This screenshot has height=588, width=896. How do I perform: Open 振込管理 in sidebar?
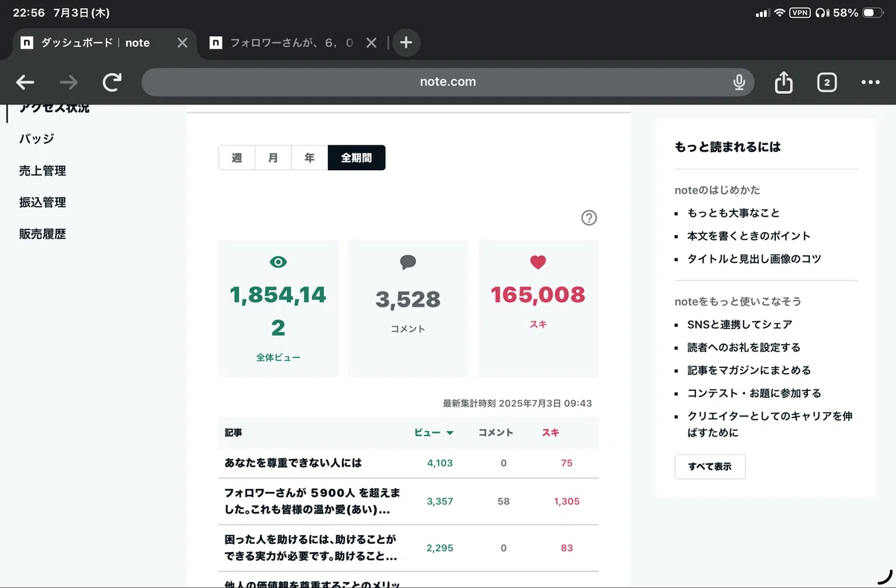(x=43, y=202)
